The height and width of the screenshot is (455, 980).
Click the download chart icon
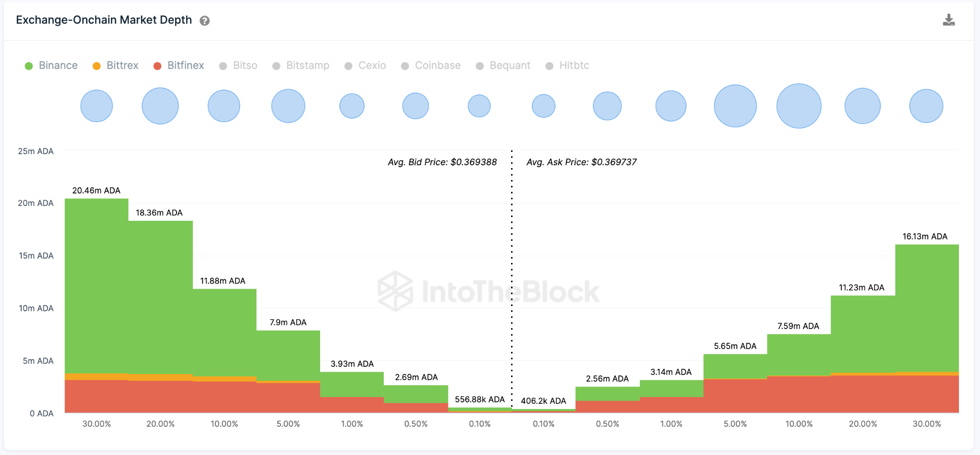[x=948, y=20]
